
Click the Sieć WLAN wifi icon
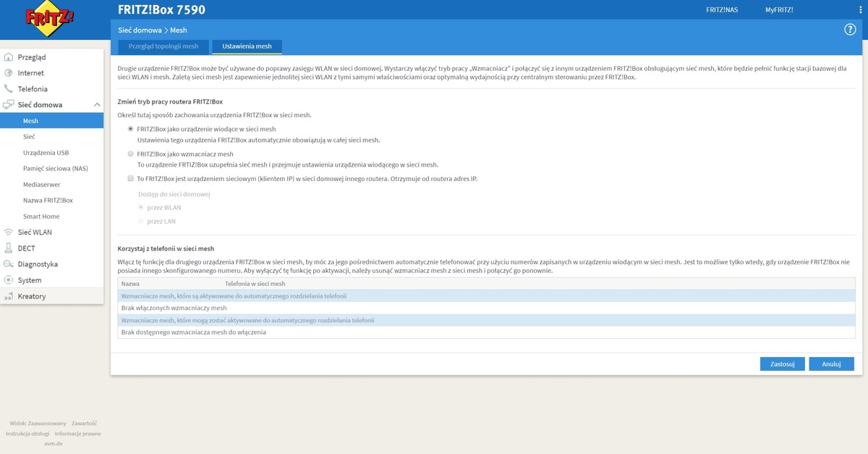9,232
